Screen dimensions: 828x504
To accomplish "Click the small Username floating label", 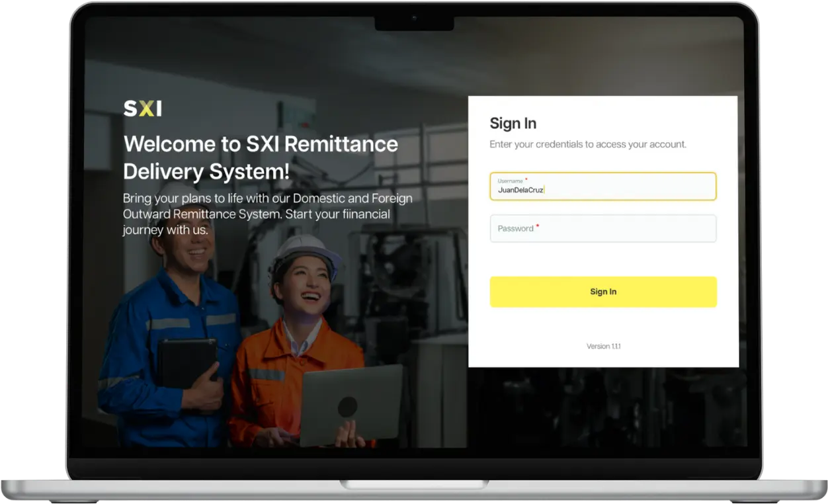I will 510,181.
